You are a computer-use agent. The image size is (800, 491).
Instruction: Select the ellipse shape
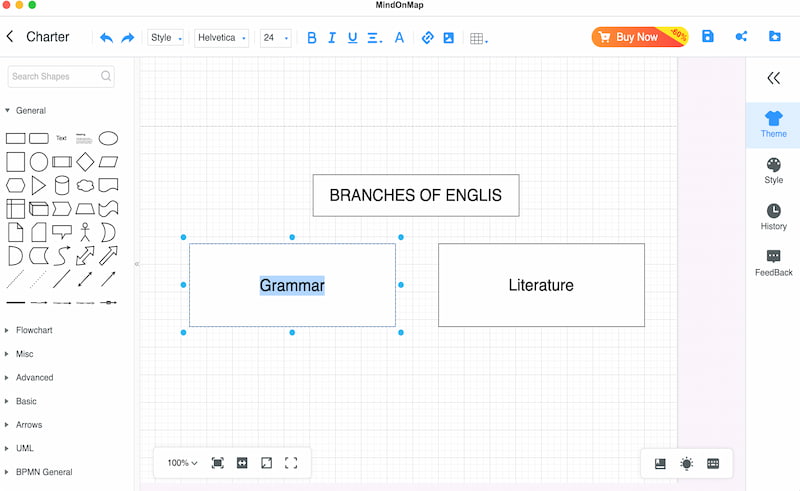pos(108,138)
